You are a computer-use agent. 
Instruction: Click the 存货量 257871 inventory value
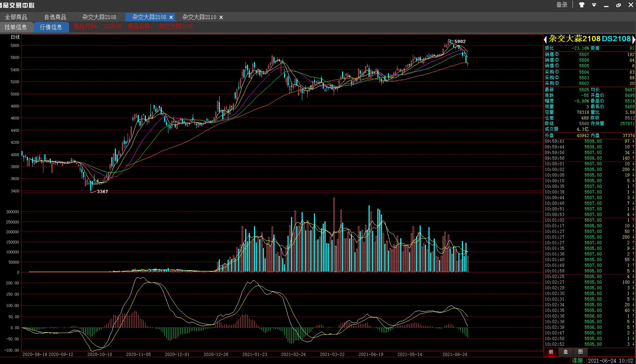point(627,124)
